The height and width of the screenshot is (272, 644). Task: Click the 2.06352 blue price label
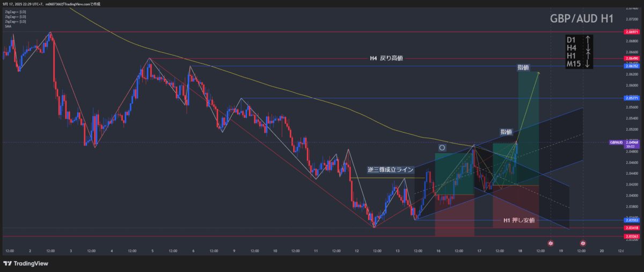coord(632,66)
